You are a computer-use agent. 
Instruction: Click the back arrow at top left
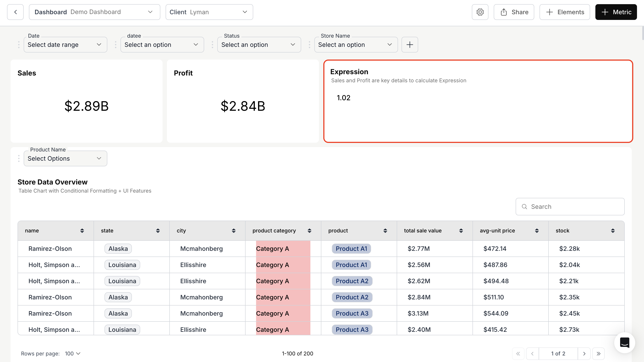(x=15, y=12)
